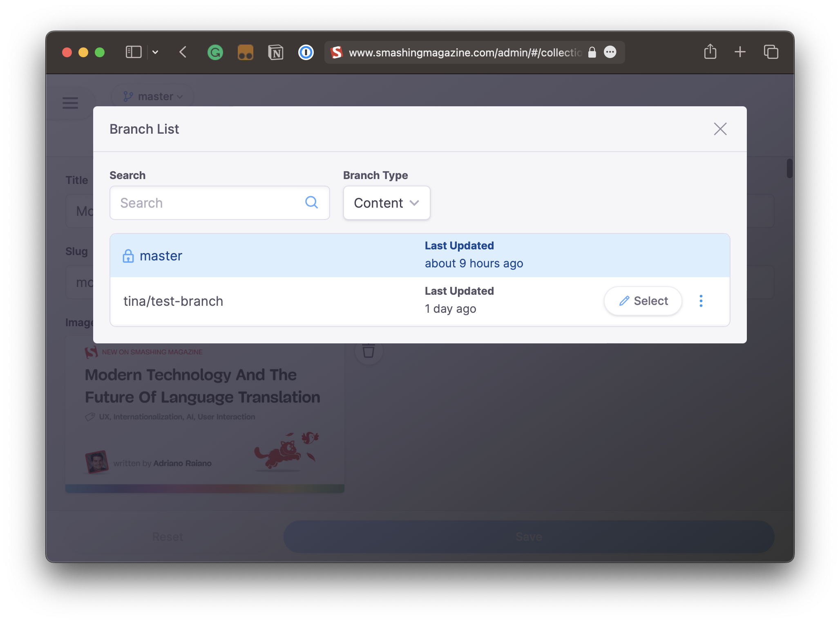Expand the sidebar chevron dropdown
The width and height of the screenshot is (840, 623).
pyautogui.click(x=155, y=52)
